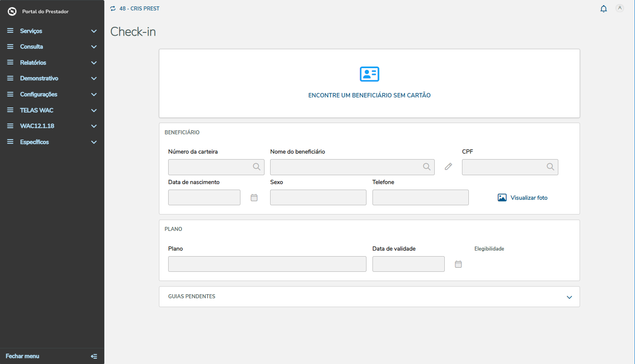Search by Número da carteira magnifier
The width and height of the screenshot is (635, 364).
(256, 167)
